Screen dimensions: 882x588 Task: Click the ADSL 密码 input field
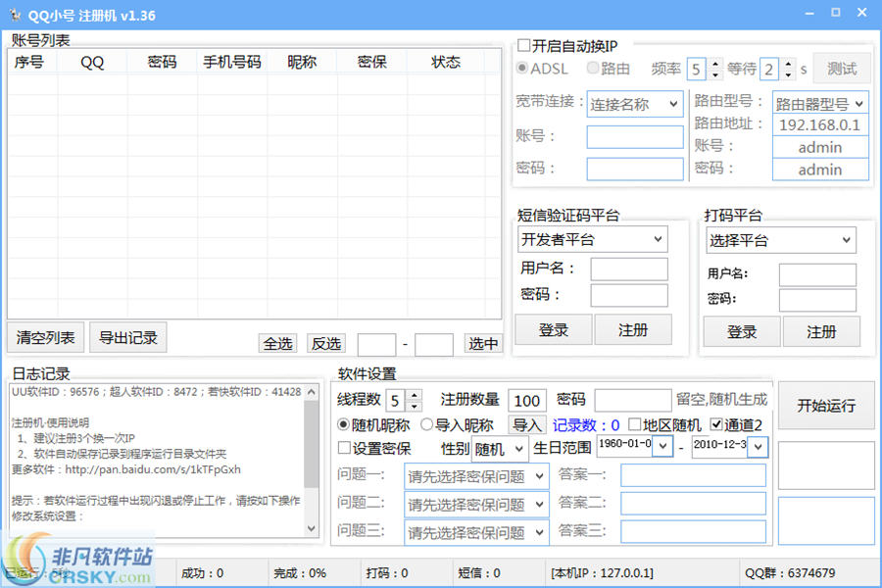click(635, 169)
